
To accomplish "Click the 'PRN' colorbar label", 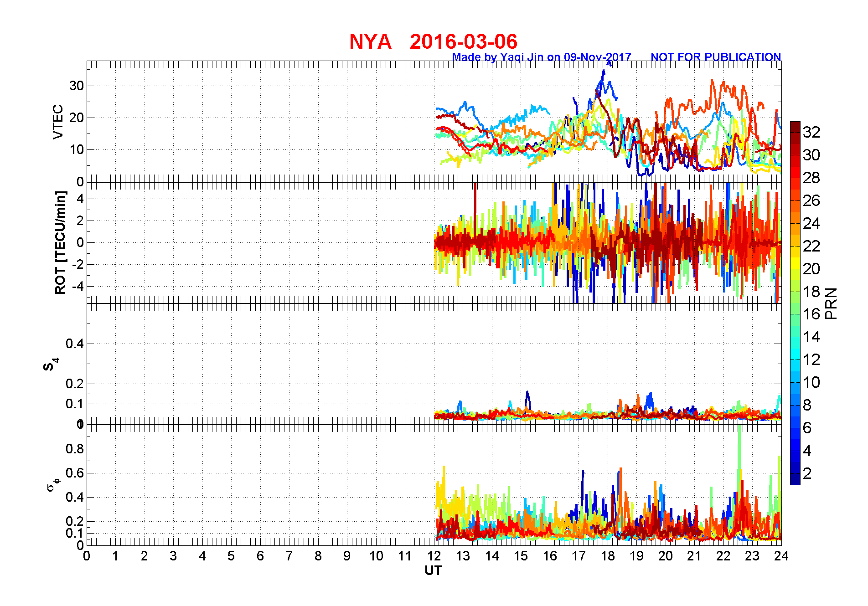I will tap(832, 303).
